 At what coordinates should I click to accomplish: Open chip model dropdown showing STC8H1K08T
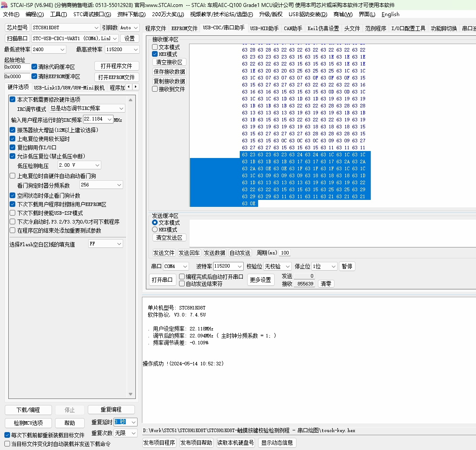66,27
